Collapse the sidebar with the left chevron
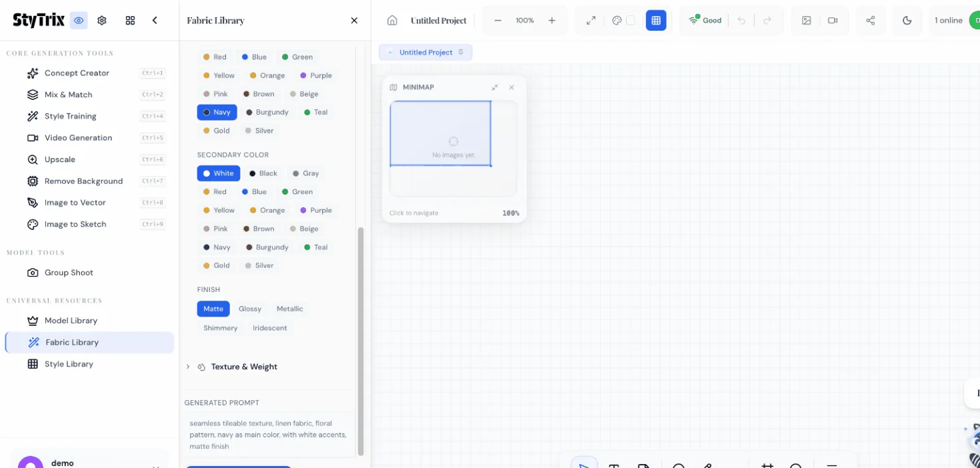 [x=155, y=21]
